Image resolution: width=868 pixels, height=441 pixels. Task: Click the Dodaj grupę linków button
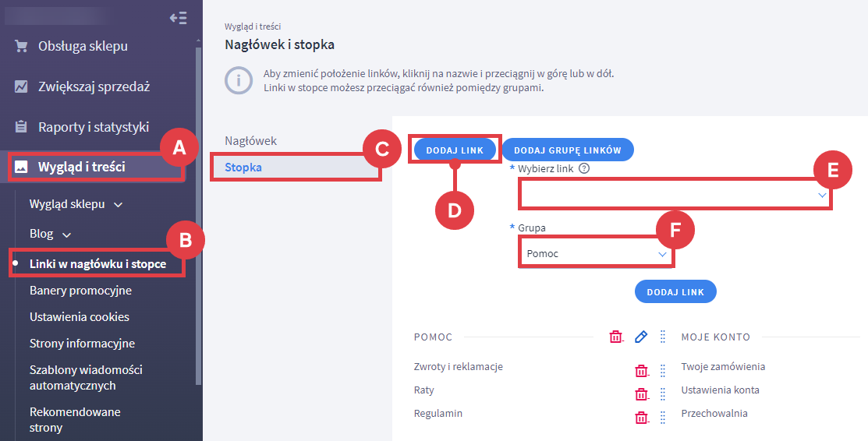point(567,150)
